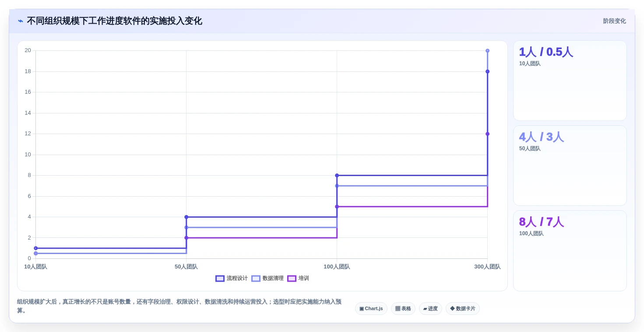Click the 数据清理 point at 100人团队 value 7
The image size is (644, 332).
click(x=337, y=186)
